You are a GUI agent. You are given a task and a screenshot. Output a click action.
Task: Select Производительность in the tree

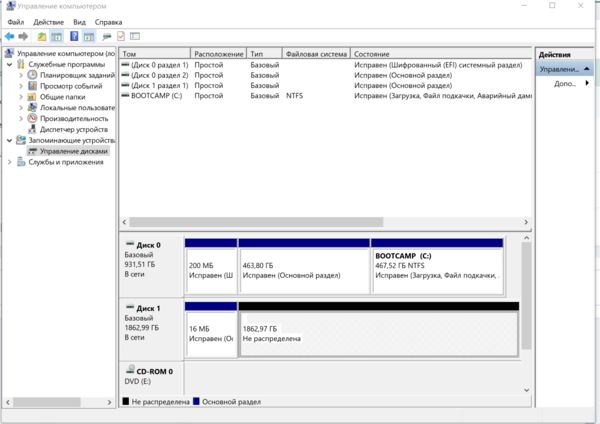pyautogui.click(x=74, y=118)
